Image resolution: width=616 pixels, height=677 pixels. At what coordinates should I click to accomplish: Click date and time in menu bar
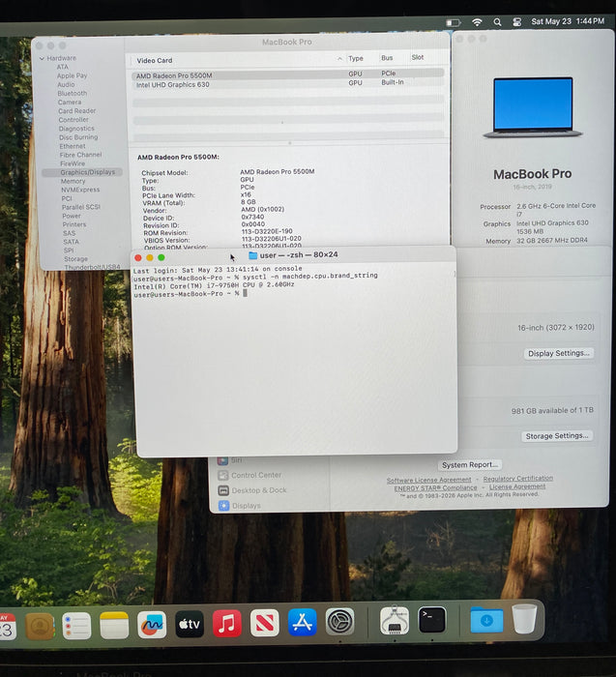coord(568,21)
